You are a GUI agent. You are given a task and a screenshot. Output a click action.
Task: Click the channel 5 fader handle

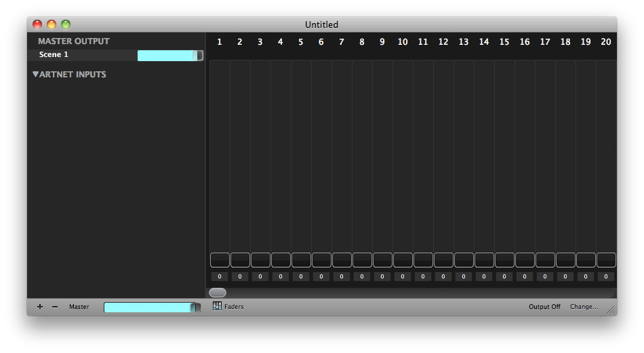coord(301,260)
